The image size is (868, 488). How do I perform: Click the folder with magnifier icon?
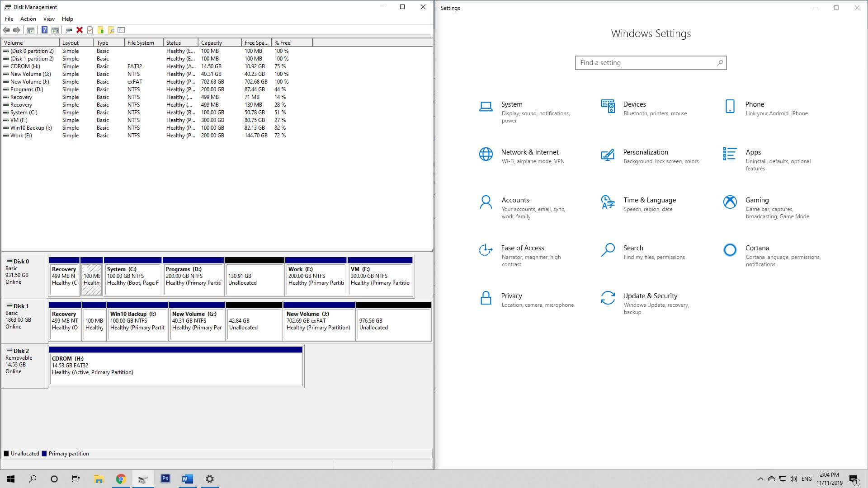(111, 30)
